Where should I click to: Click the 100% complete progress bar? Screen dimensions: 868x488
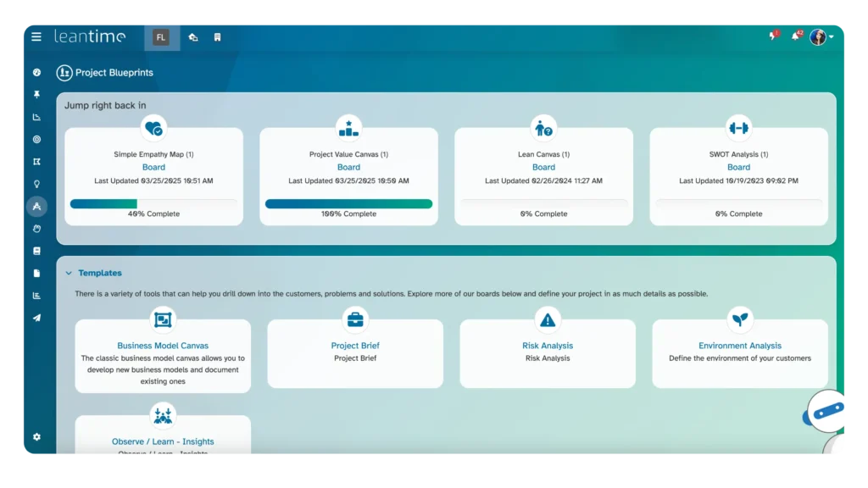(348, 203)
